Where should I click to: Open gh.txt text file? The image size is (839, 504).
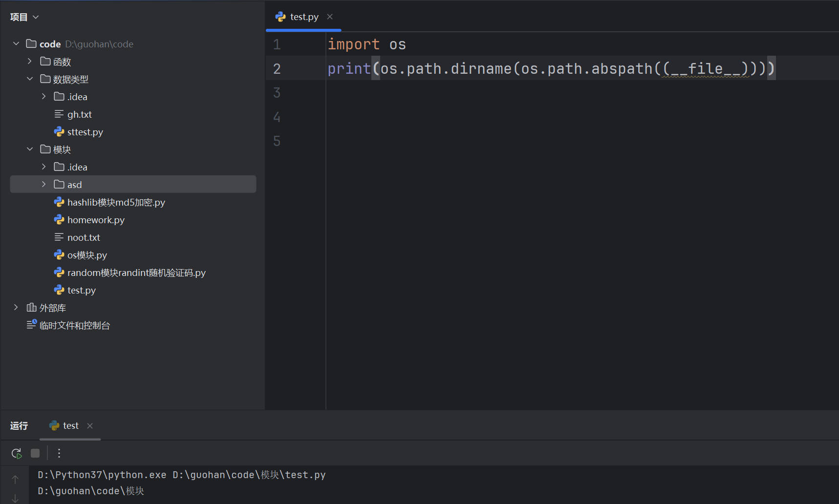click(x=79, y=114)
